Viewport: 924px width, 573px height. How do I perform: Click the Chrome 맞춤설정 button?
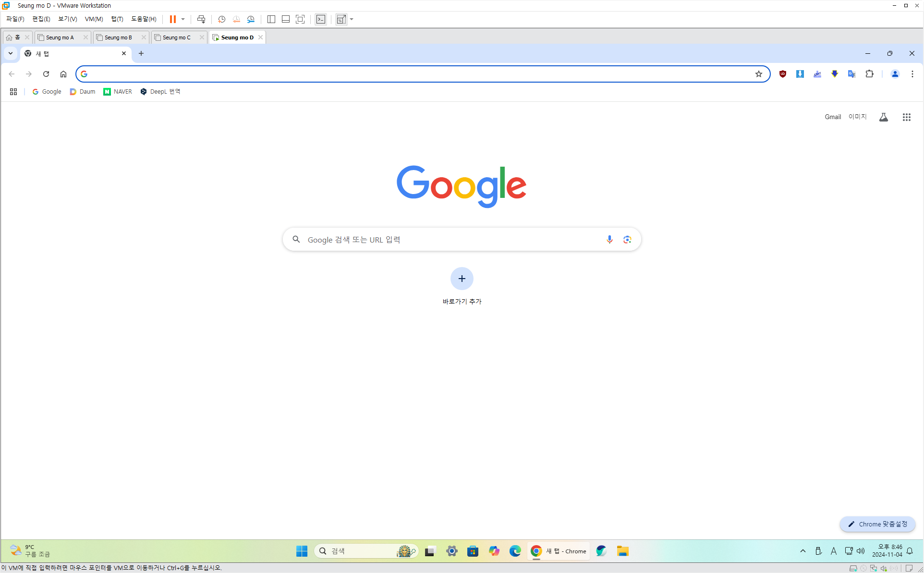pos(877,524)
